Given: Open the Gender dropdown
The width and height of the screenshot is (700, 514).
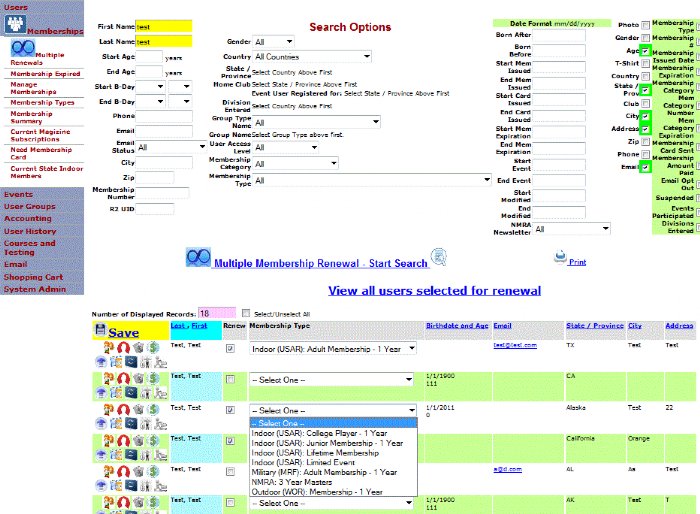Looking at the screenshot, I should 273,42.
